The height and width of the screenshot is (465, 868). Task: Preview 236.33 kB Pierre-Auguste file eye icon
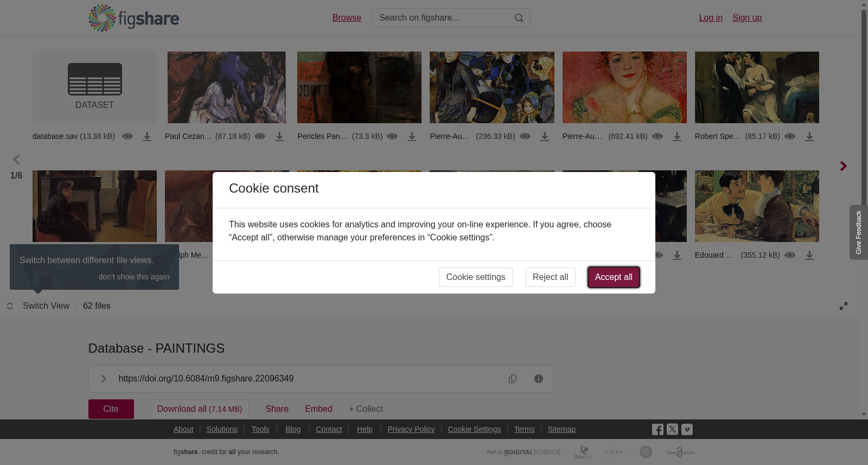[x=525, y=136]
